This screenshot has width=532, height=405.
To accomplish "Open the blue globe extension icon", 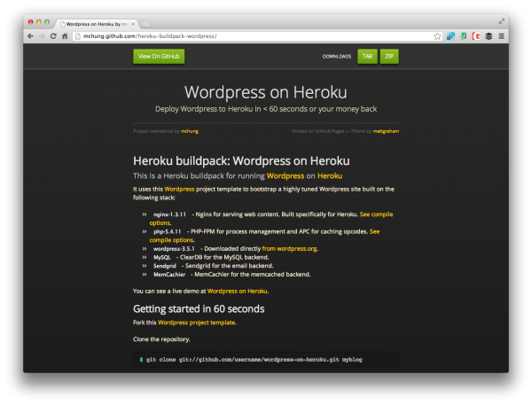I will [450, 36].
